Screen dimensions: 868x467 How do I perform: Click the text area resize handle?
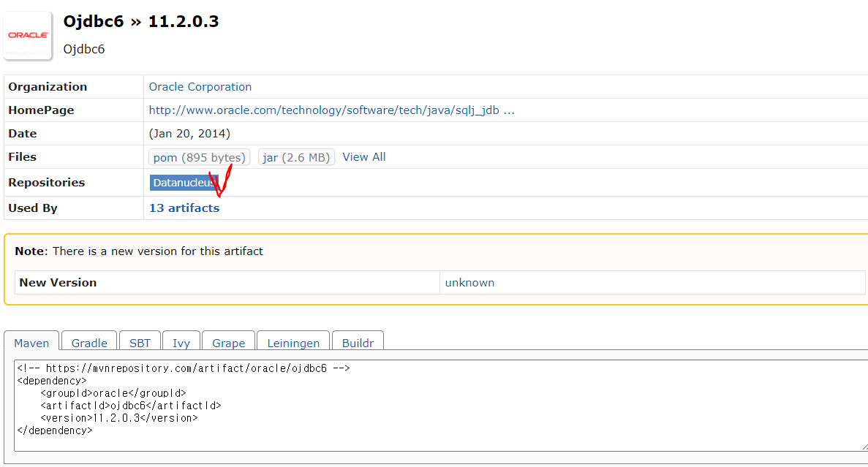tap(864, 447)
